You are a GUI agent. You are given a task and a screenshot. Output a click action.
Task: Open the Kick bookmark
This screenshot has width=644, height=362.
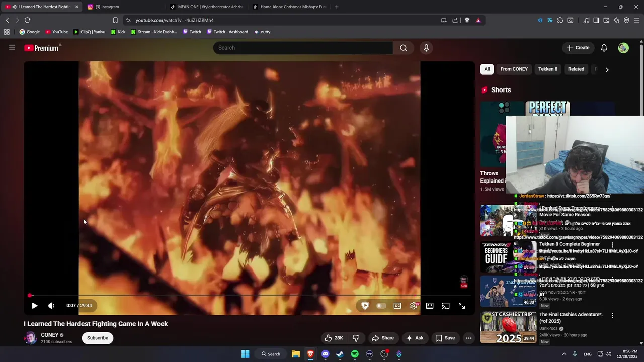coord(118,32)
